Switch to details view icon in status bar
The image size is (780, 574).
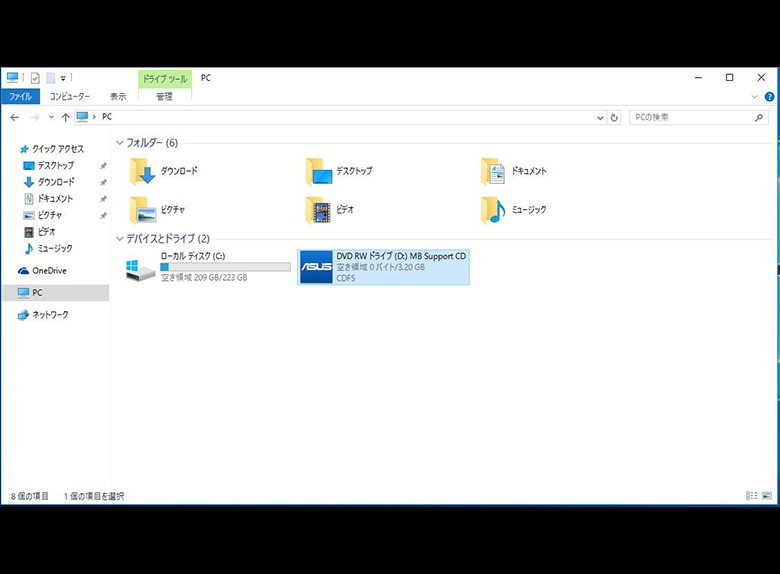(x=752, y=495)
